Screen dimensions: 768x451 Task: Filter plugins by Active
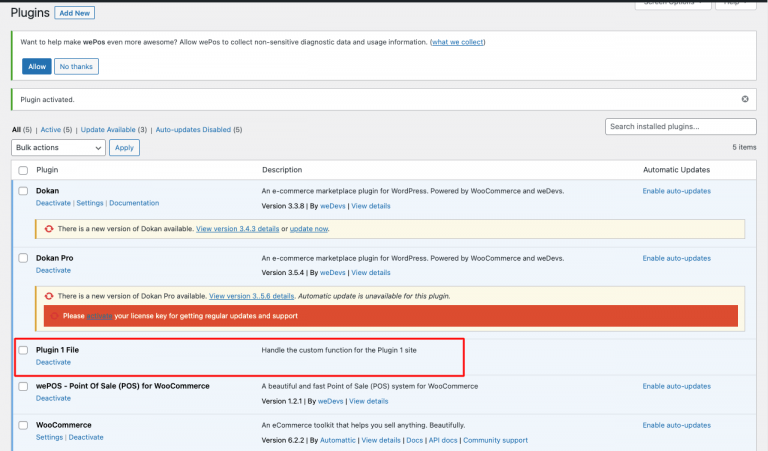pos(50,130)
